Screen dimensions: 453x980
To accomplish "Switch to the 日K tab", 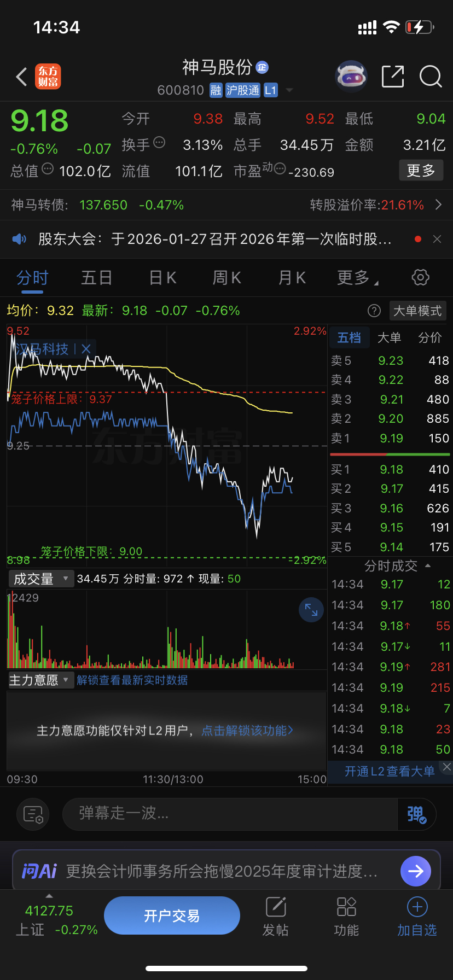I will point(163,278).
